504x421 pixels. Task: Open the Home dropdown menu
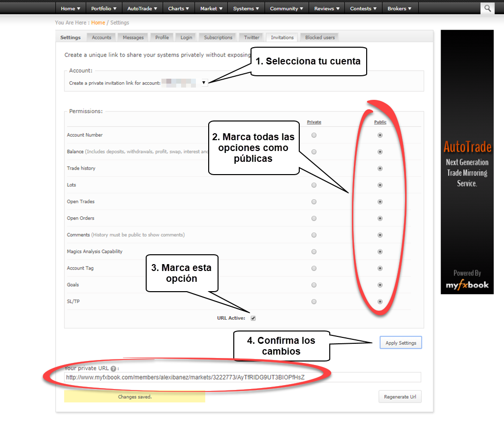(x=70, y=8)
